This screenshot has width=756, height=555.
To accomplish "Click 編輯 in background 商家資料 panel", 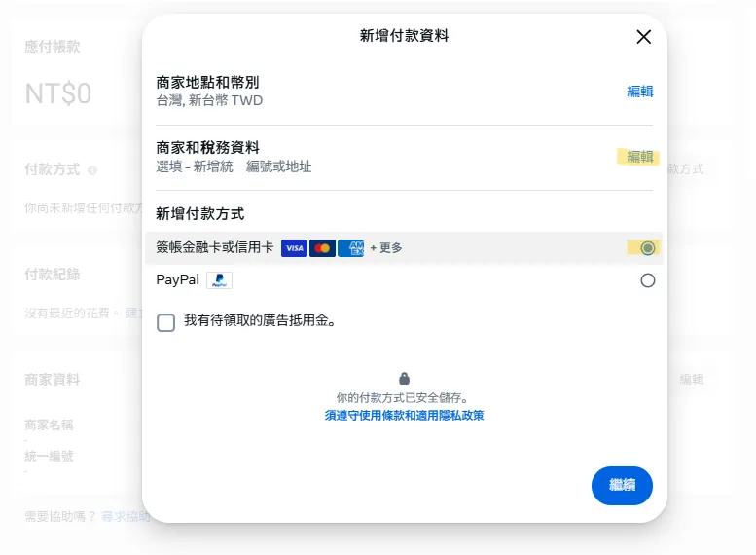I will [x=691, y=380].
